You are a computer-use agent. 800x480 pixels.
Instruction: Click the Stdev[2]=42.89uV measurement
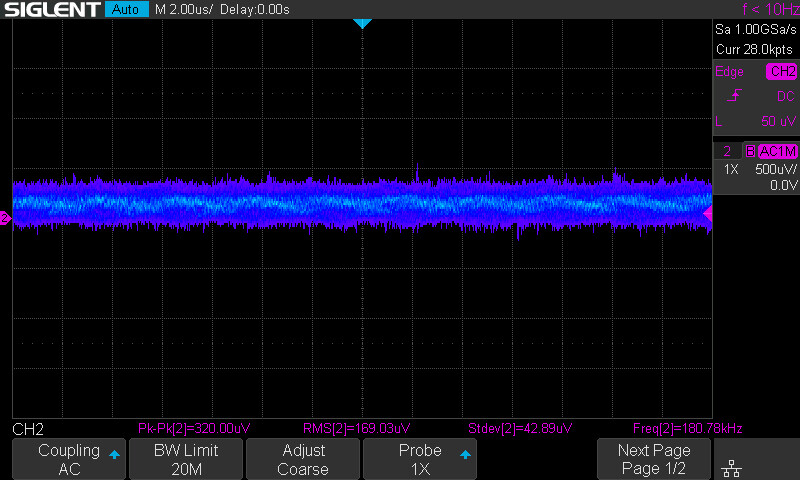520,428
